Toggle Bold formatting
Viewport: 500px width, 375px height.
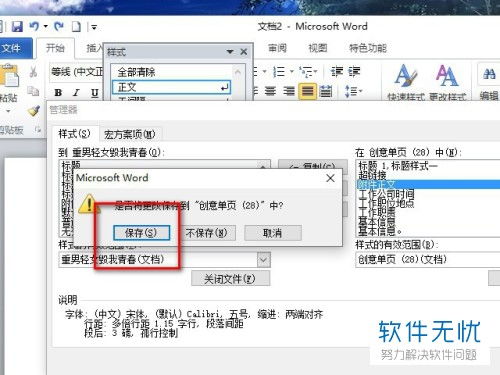coord(58,93)
